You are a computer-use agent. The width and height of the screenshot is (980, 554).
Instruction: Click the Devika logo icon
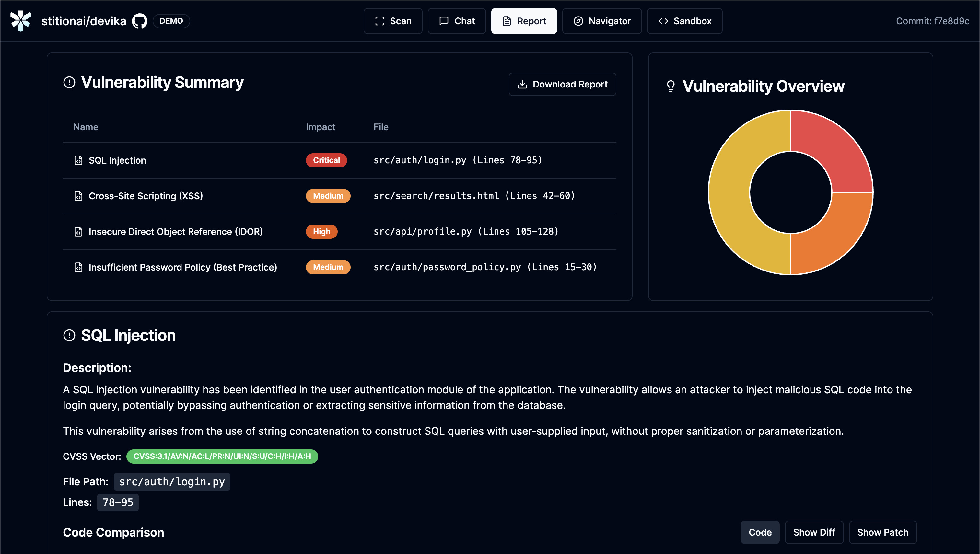click(21, 21)
